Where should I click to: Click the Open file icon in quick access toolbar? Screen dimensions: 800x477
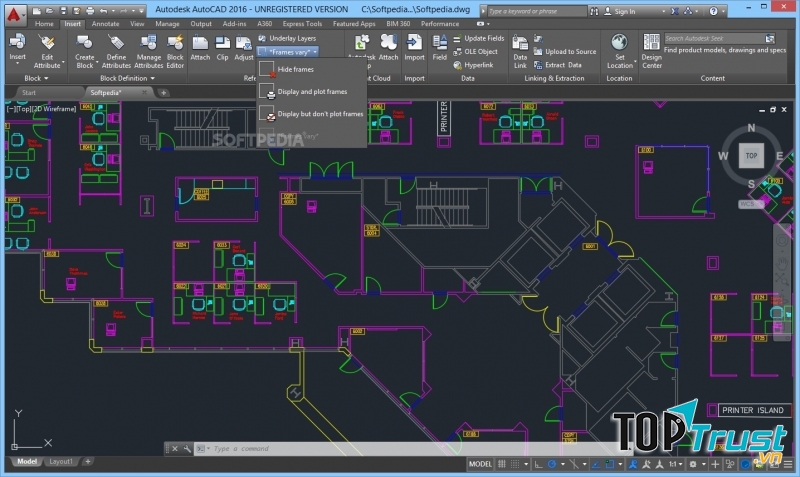(x=49, y=11)
